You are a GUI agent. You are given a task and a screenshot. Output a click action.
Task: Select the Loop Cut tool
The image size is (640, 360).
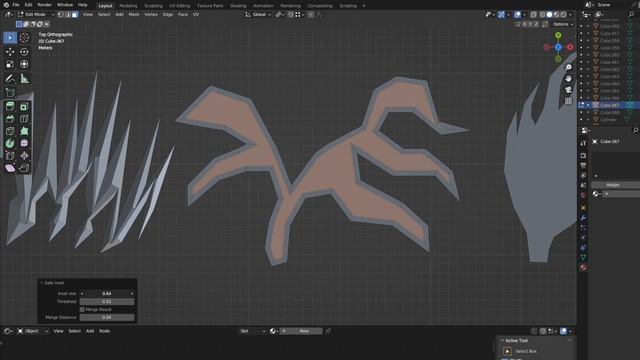pos(24,119)
